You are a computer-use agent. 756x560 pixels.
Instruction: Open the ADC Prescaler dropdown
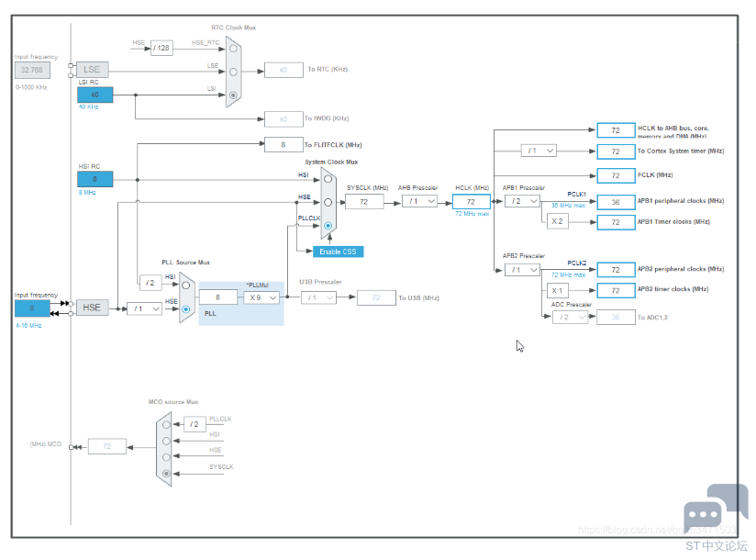coord(571,318)
